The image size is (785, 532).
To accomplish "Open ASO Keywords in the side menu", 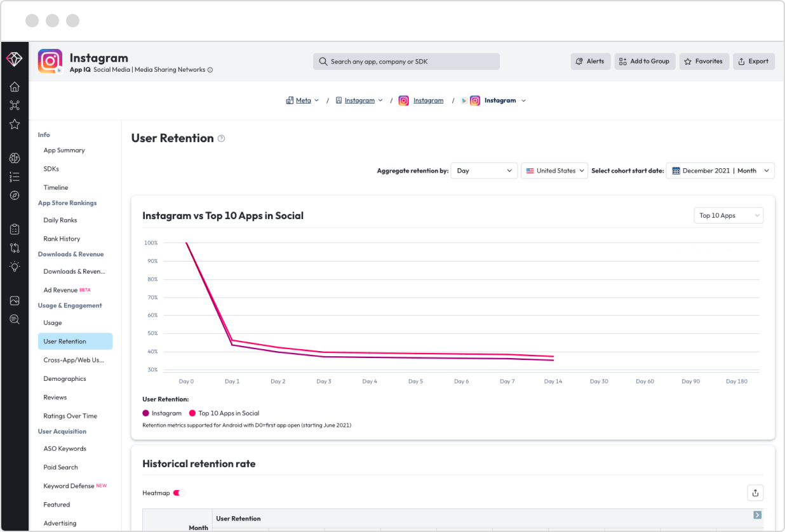I will point(65,449).
